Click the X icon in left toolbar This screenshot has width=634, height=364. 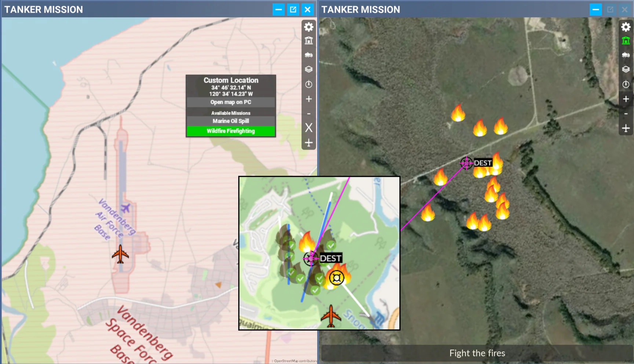[309, 128]
